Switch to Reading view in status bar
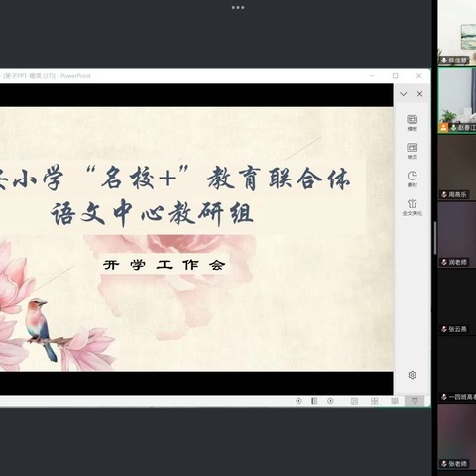The image size is (476, 476). pyautogui.click(x=395, y=401)
